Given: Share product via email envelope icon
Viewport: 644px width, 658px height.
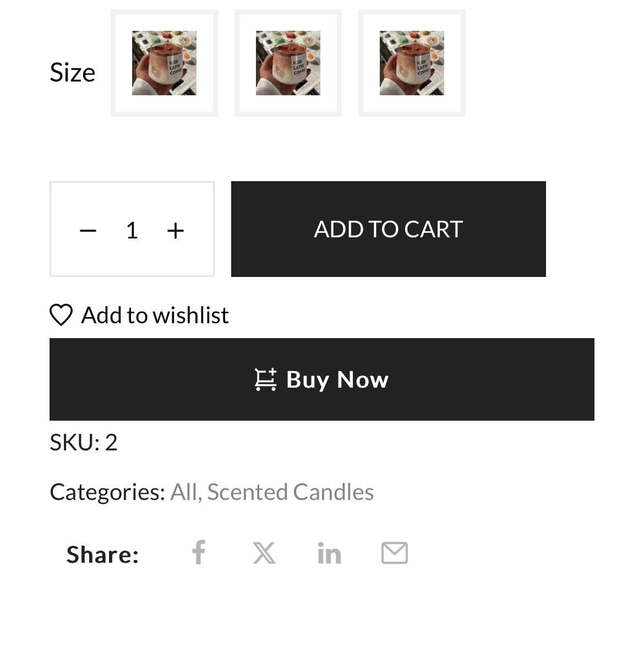Looking at the screenshot, I should [x=395, y=553].
